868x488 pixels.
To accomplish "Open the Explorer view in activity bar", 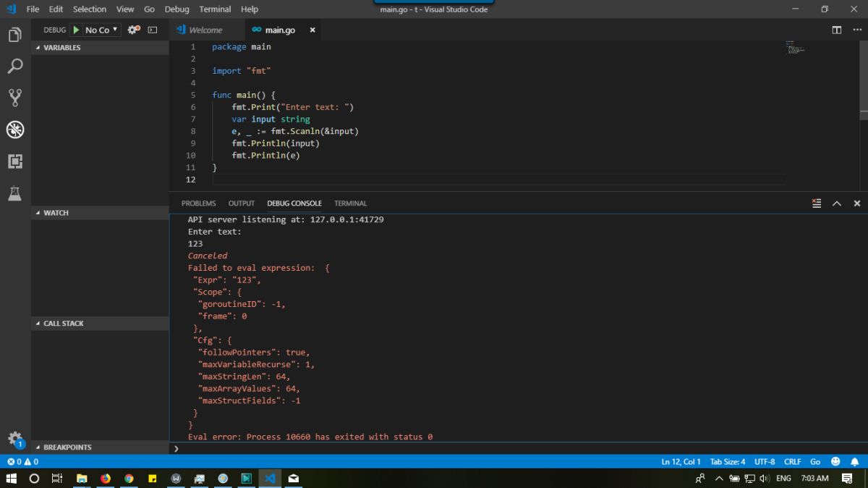I will click(x=15, y=35).
